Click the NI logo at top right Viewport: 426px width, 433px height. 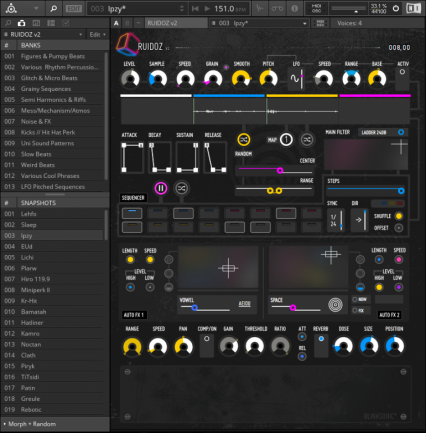413,8
